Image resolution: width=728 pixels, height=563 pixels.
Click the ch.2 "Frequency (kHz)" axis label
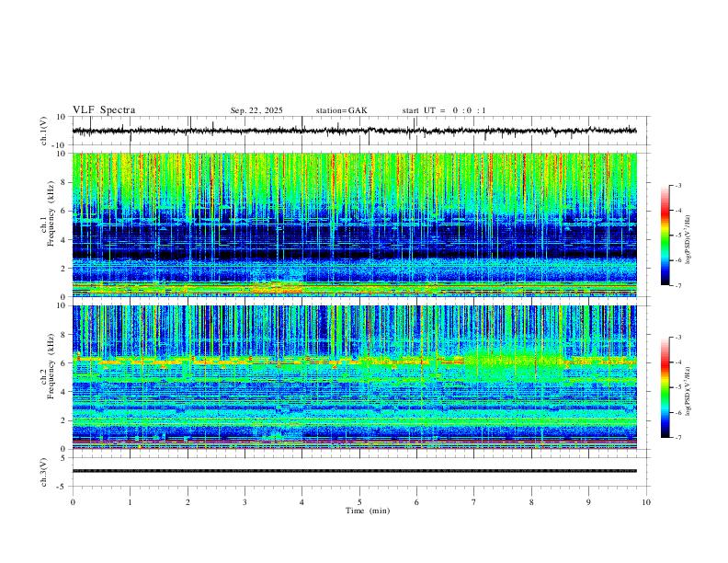coord(51,366)
